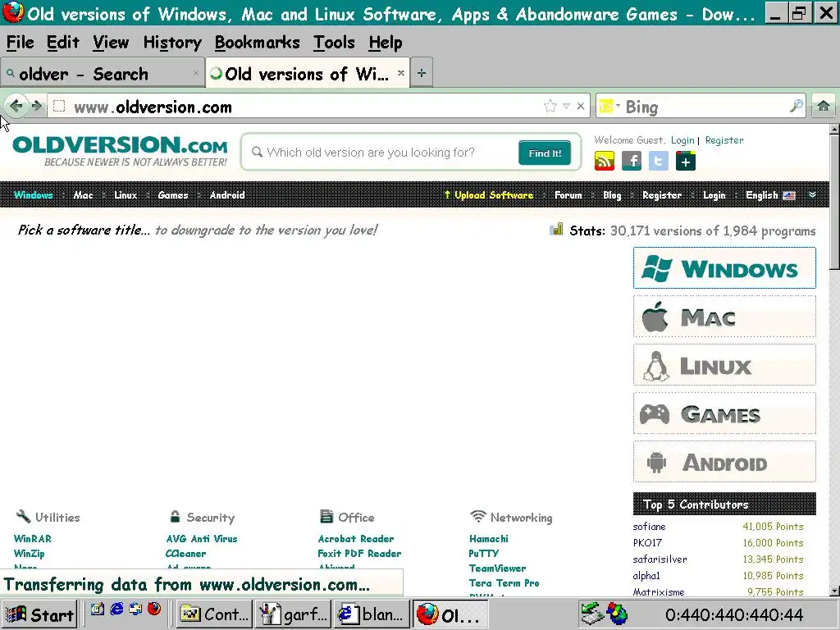Open the Bookmarks menu
Viewport: 840px width, 630px height.
click(x=257, y=42)
